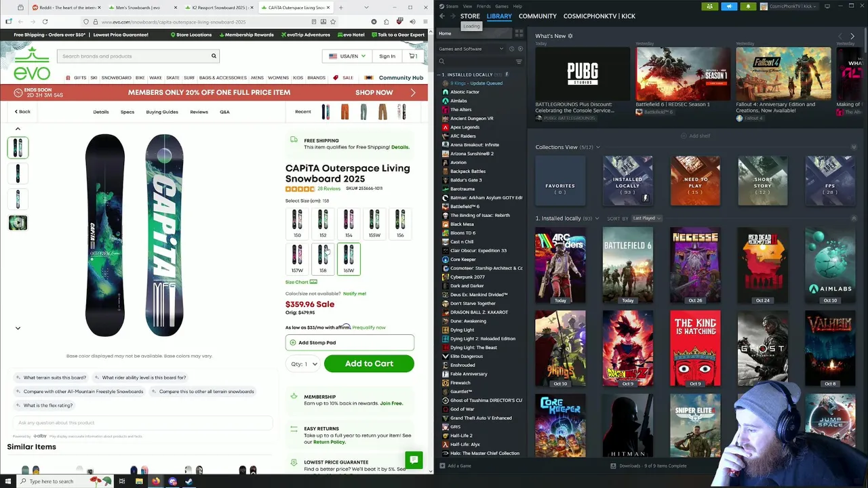Screen dimensions: 868x488
Task: Show next What's New items arrow
Action: pyautogui.click(x=852, y=36)
